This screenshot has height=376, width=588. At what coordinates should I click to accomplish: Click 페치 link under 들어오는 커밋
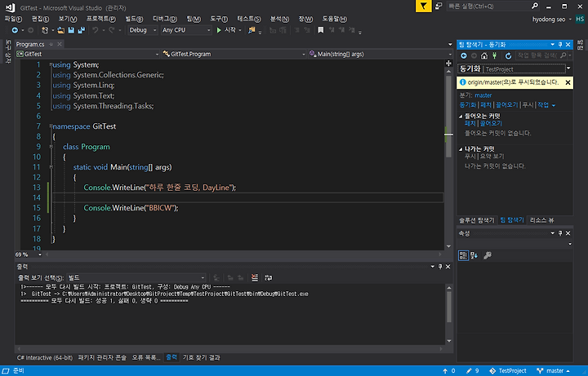coord(470,124)
